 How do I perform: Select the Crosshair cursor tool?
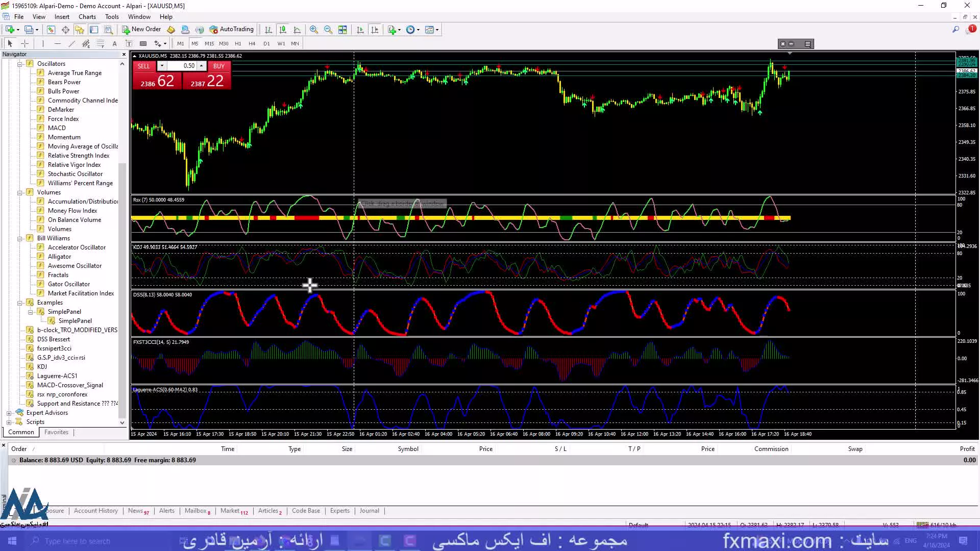[x=23, y=43]
